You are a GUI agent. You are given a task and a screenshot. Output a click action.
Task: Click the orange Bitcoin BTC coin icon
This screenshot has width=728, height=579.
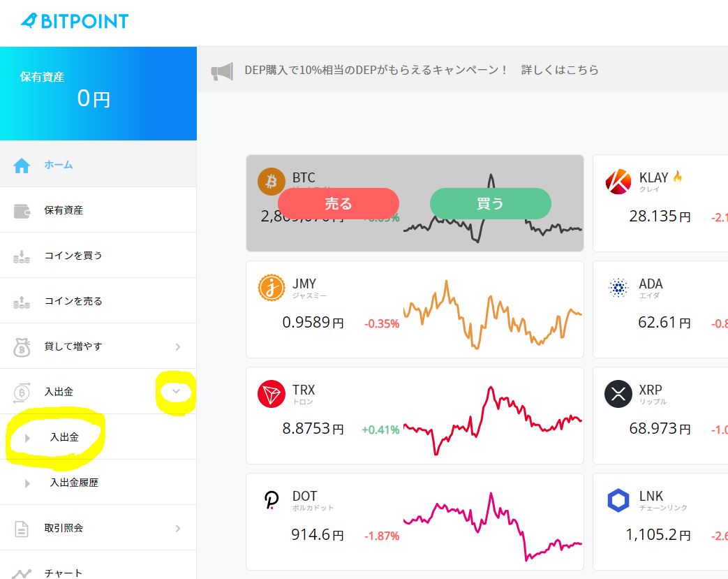point(271,181)
